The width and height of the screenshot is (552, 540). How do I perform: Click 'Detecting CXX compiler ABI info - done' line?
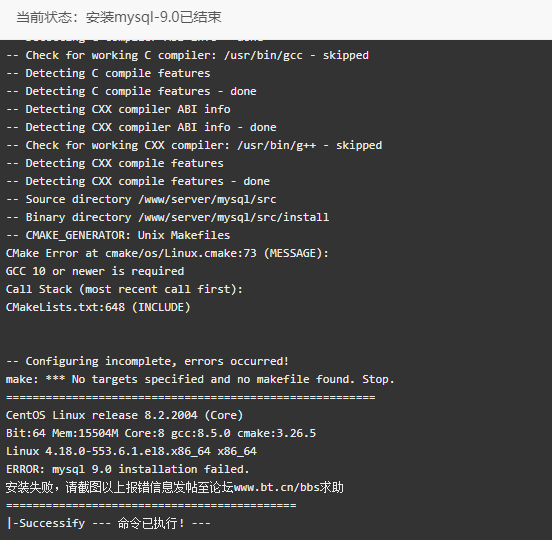[141, 127]
